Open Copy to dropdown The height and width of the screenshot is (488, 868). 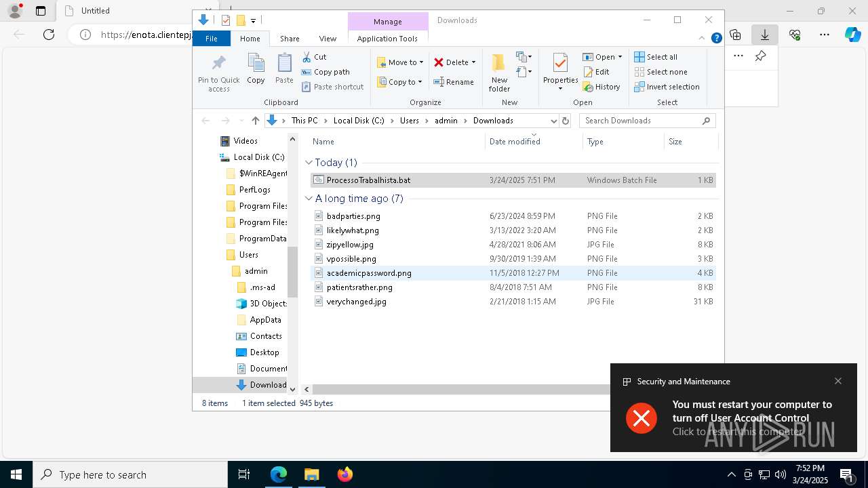tap(400, 82)
